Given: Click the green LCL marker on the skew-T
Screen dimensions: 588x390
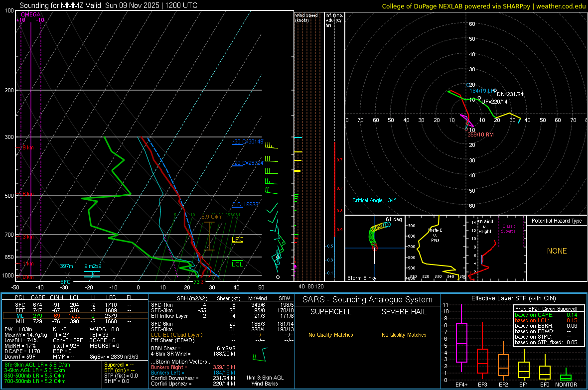Looking at the screenshot, I should click(x=237, y=264).
